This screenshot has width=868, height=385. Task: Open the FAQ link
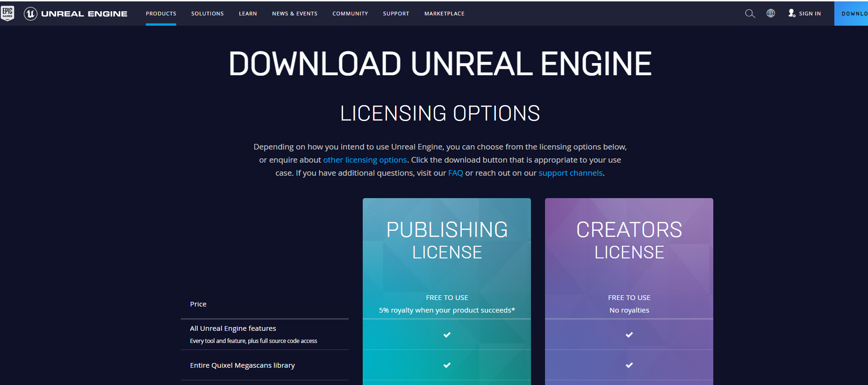click(455, 173)
